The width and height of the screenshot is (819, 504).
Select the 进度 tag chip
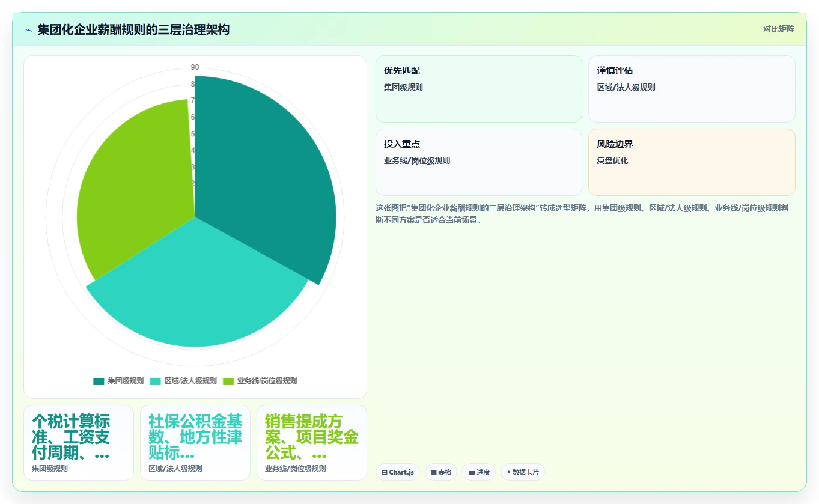[x=479, y=472]
